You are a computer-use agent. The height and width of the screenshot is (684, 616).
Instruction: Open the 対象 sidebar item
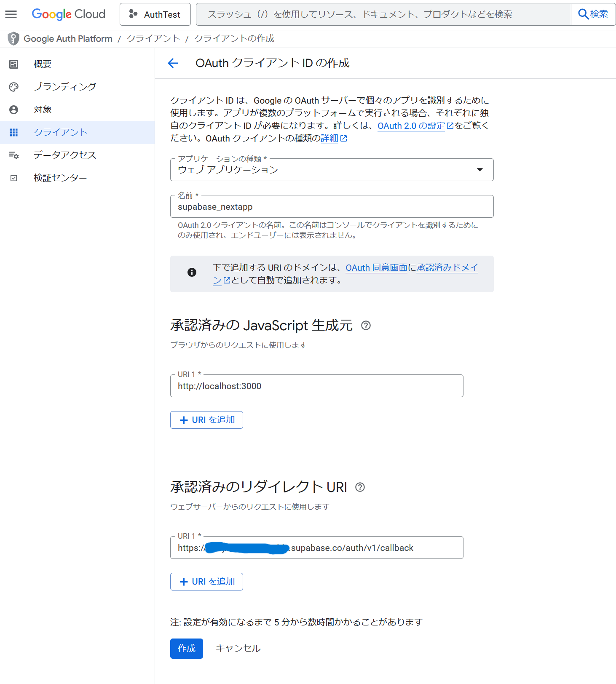tap(77, 110)
